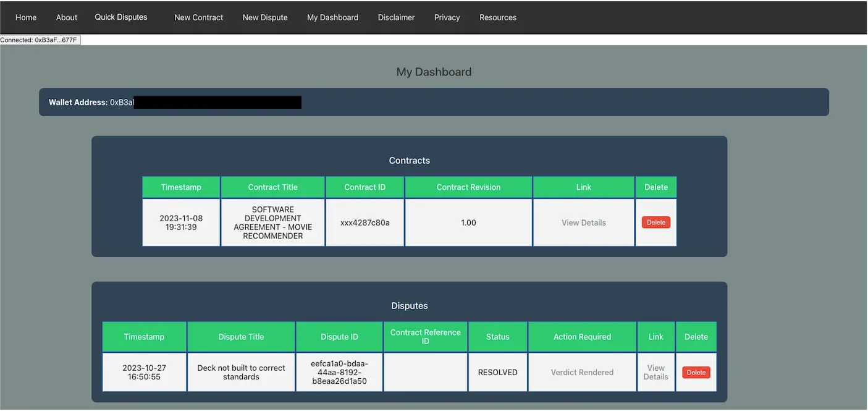The image size is (868, 411).
Task: Click the Wallet Address bar
Action: [434, 101]
